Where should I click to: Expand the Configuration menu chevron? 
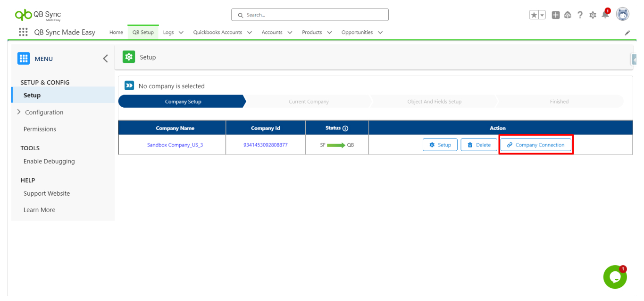(19, 112)
